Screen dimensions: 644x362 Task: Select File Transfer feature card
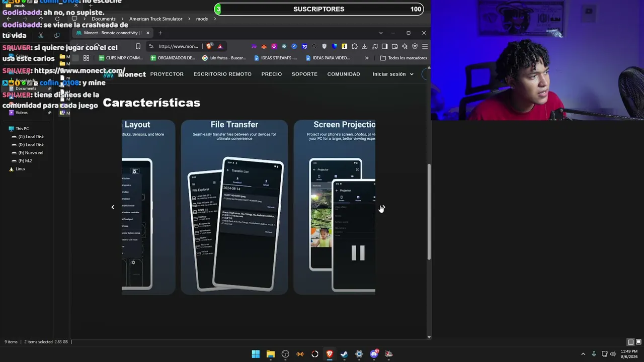coord(234,207)
